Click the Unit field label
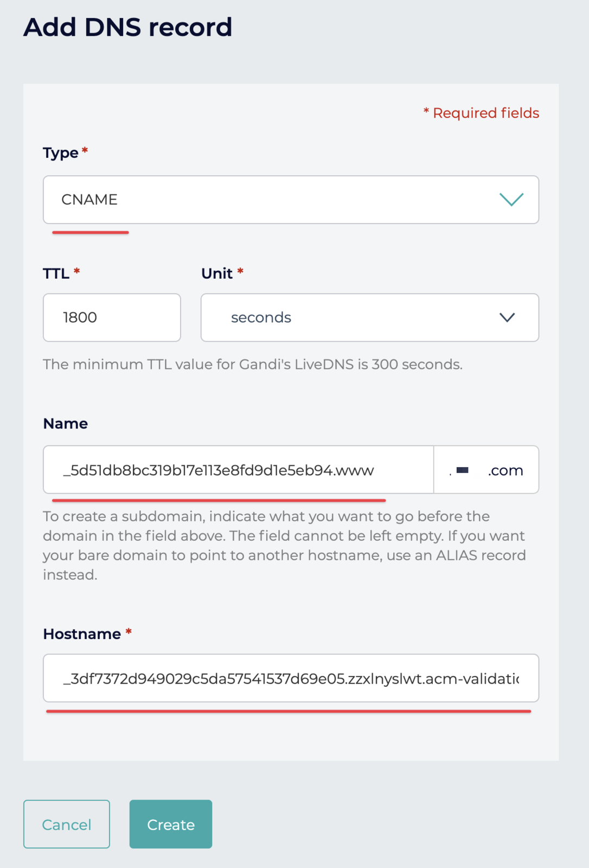 pyautogui.click(x=217, y=273)
